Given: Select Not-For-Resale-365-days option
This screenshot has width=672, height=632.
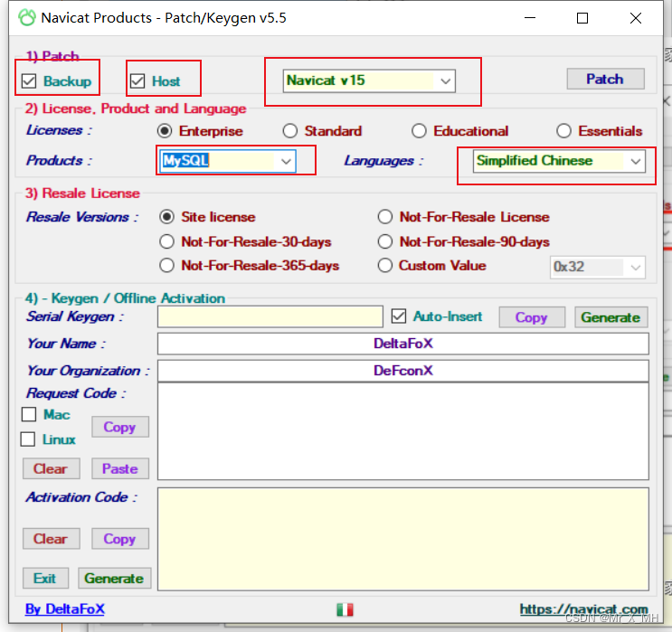Looking at the screenshot, I should tap(166, 266).
